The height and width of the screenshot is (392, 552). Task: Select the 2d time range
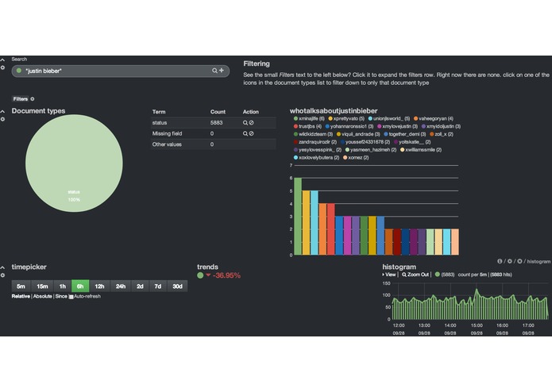click(140, 286)
